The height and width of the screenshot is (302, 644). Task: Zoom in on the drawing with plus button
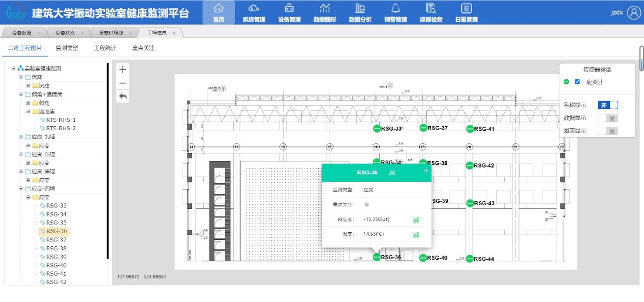pos(123,69)
